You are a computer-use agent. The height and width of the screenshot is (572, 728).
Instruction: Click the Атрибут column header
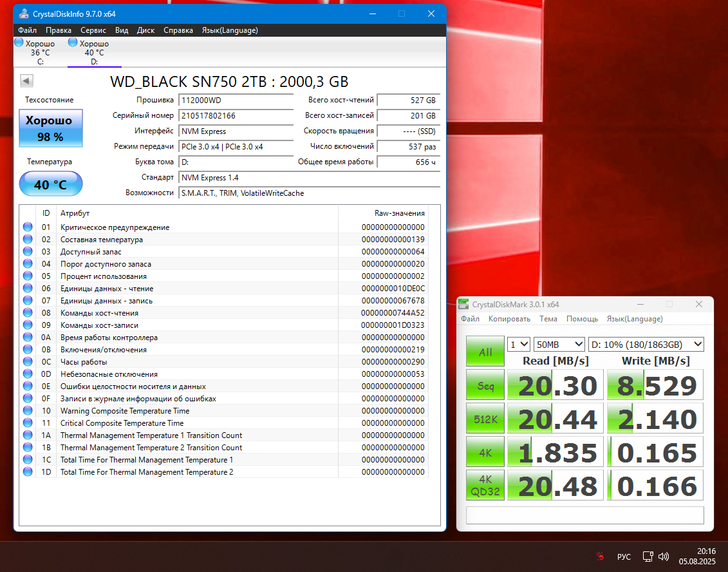197,213
